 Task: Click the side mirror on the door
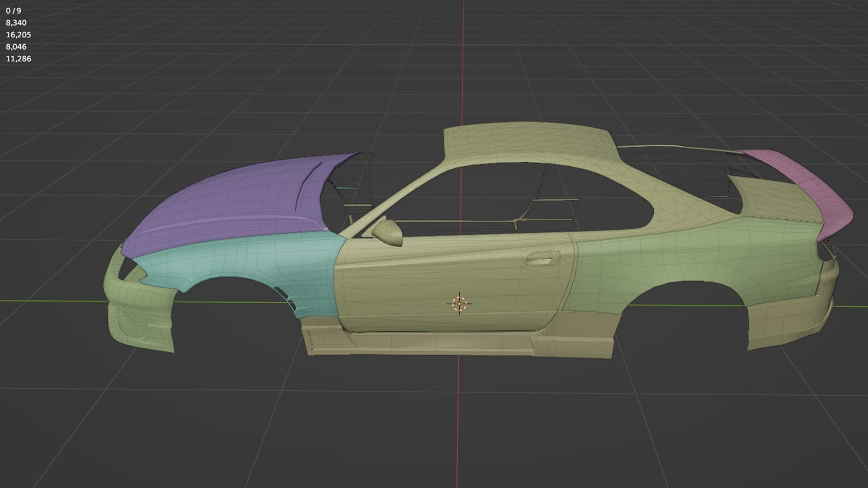point(389,233)
